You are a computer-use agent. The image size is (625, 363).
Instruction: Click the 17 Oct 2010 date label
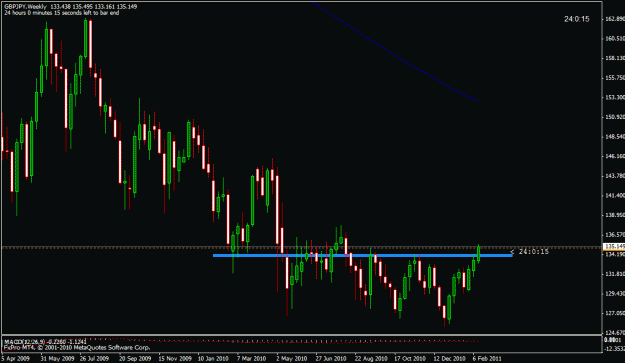pos(410,358)
